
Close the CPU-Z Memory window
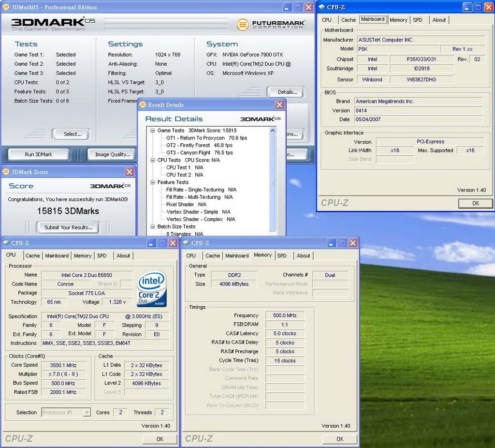353,243
